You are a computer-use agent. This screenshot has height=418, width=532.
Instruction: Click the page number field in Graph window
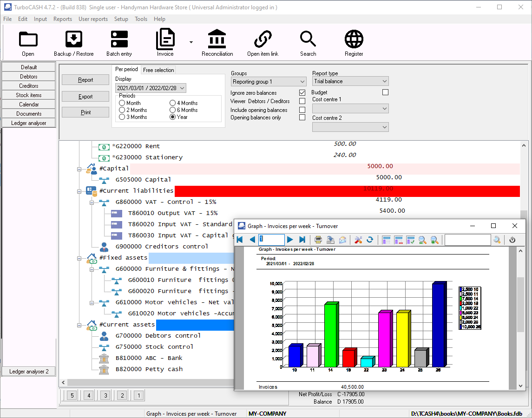pos(271,240)
